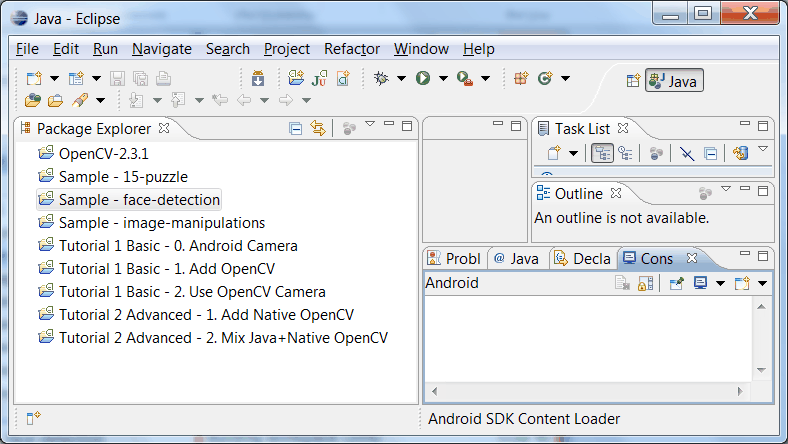Image resolution: width=788 pixels, height=444 pixels.
Task: Select Tutorial 1 Basic - 0. Android Camera
Action: (x=168, y=246)
